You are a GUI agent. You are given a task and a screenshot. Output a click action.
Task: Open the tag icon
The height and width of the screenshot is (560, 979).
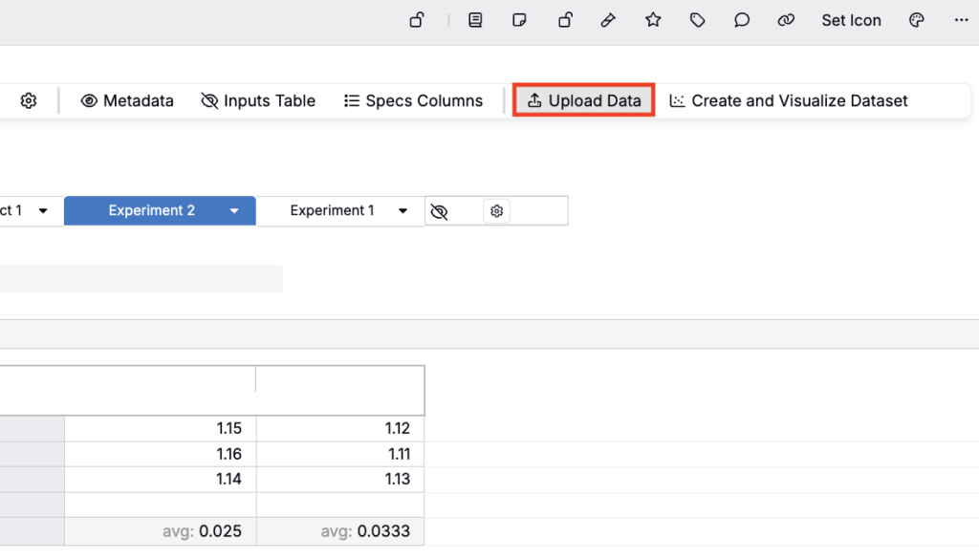[x=698, y=20]
